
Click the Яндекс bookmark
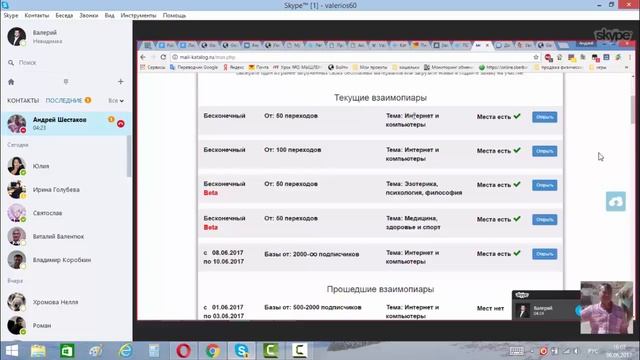coord(233,67)
